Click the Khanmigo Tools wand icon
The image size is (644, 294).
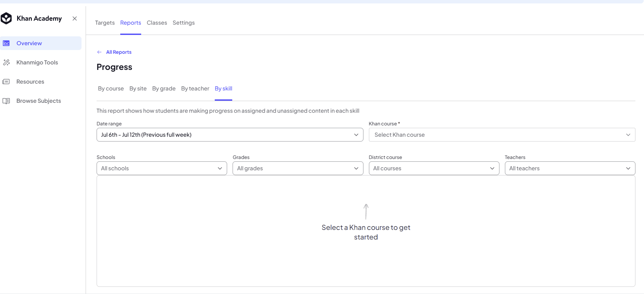[x=6, y=62]
